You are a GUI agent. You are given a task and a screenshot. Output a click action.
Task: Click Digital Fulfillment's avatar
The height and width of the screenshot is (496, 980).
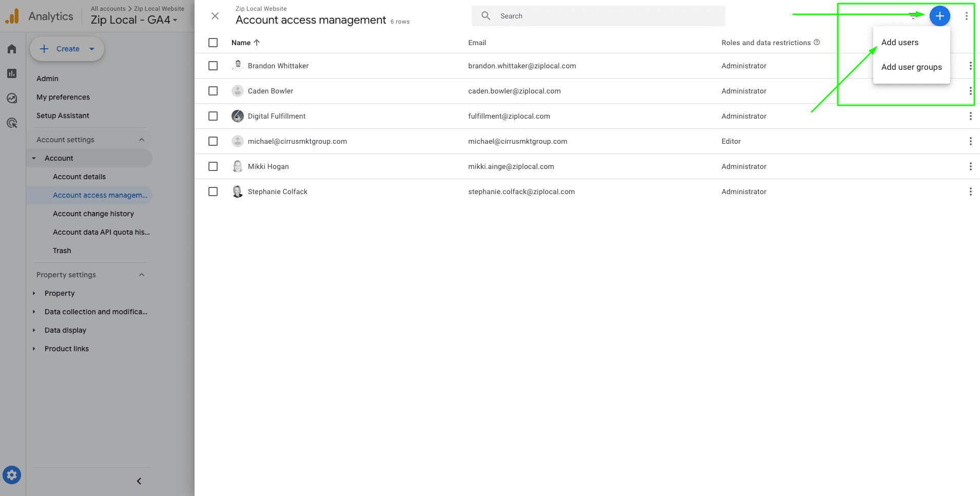pos(238,116)
